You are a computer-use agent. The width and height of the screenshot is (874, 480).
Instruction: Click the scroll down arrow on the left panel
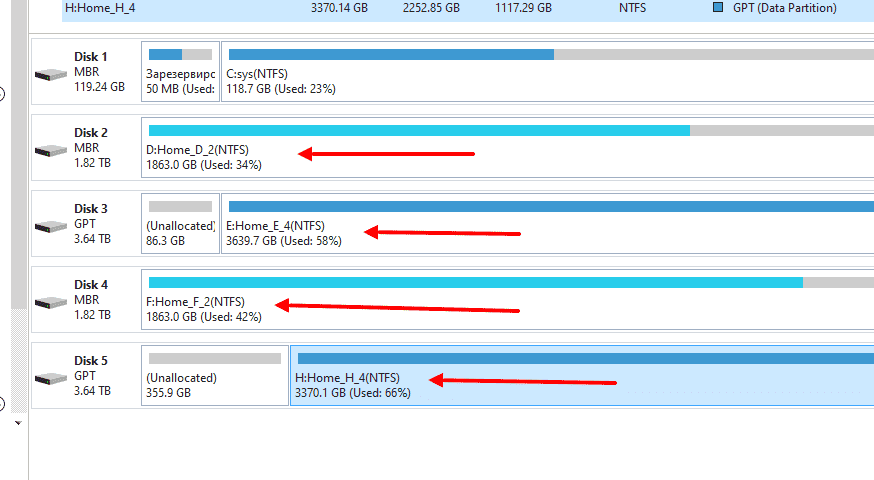click(17, 423)
